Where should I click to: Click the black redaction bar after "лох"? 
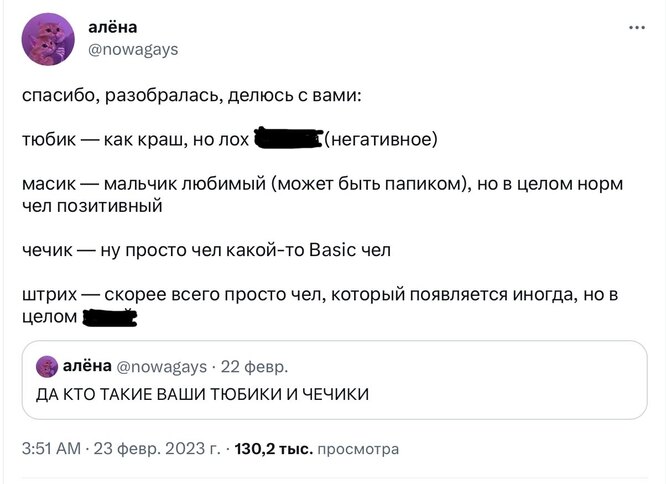point(288,138)
